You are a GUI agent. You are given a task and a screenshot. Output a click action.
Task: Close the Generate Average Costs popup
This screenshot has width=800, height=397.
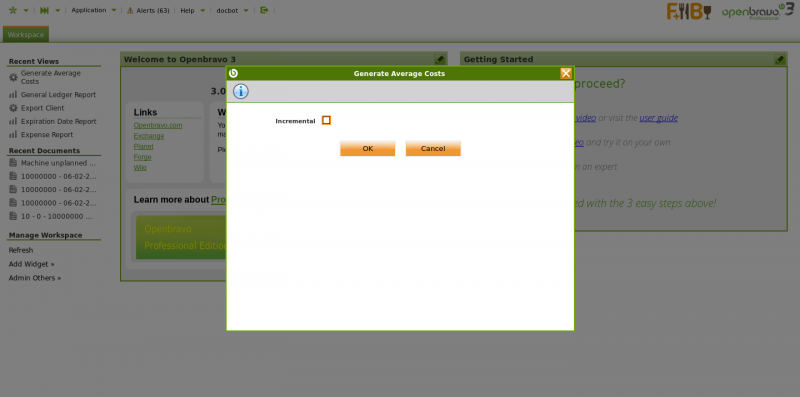(566, 73)
